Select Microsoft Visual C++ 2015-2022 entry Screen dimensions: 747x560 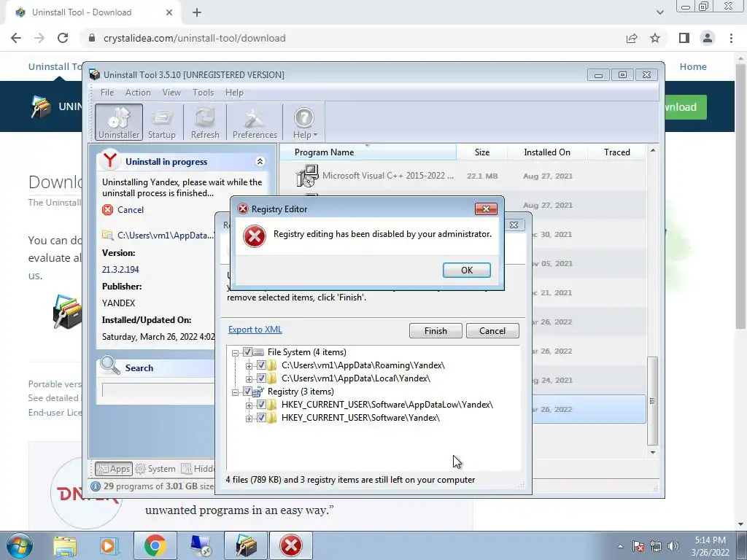point(462,176)
